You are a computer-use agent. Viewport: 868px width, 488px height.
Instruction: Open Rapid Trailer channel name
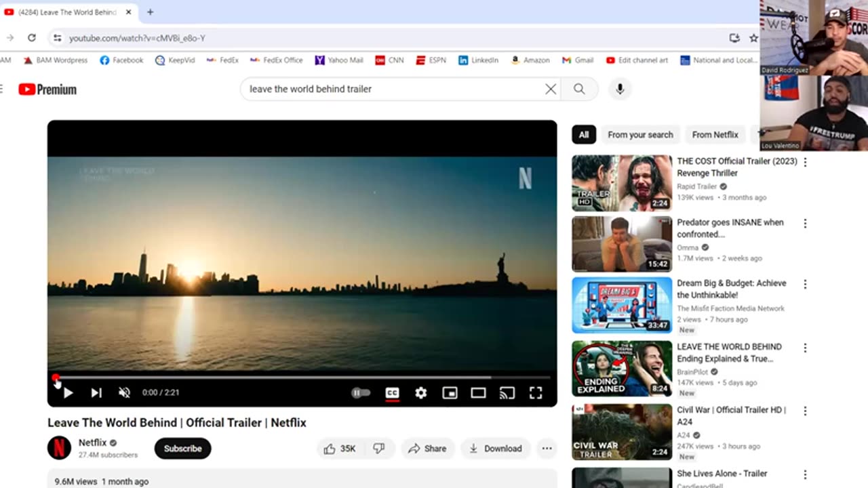[x=696, y=186]
